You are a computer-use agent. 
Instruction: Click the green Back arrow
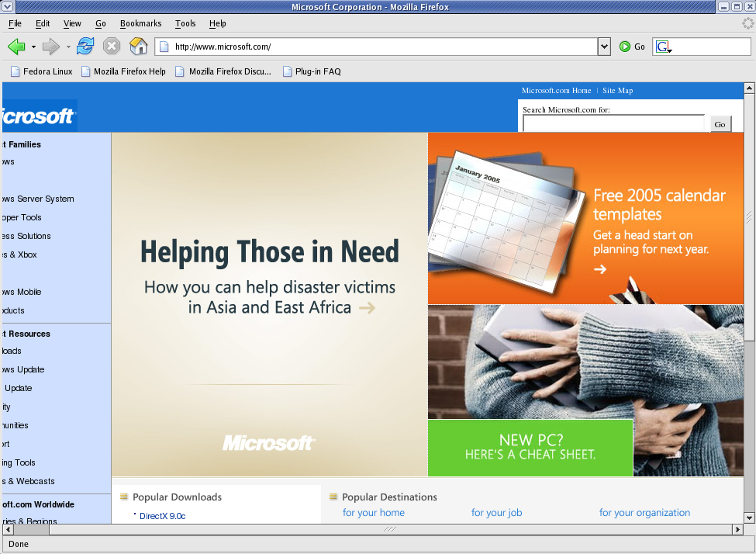click(16, 47)
